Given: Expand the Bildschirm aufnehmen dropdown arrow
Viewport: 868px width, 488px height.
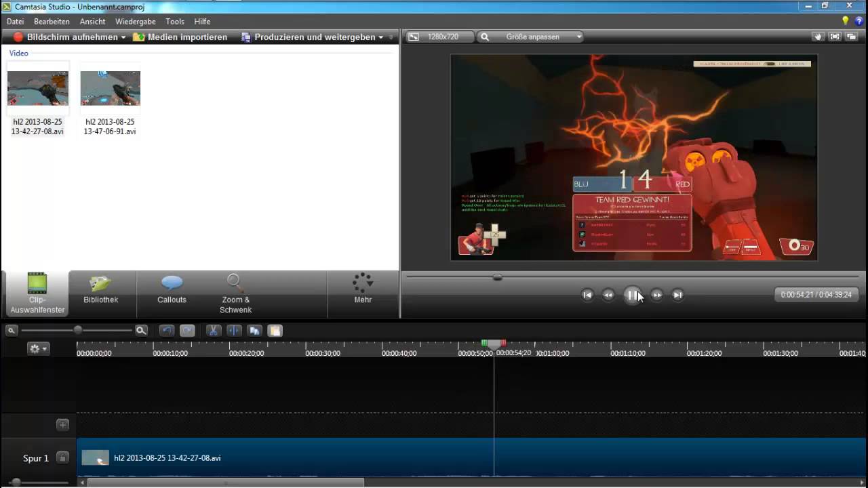Looking at the screenshot, I should point(123,37).
